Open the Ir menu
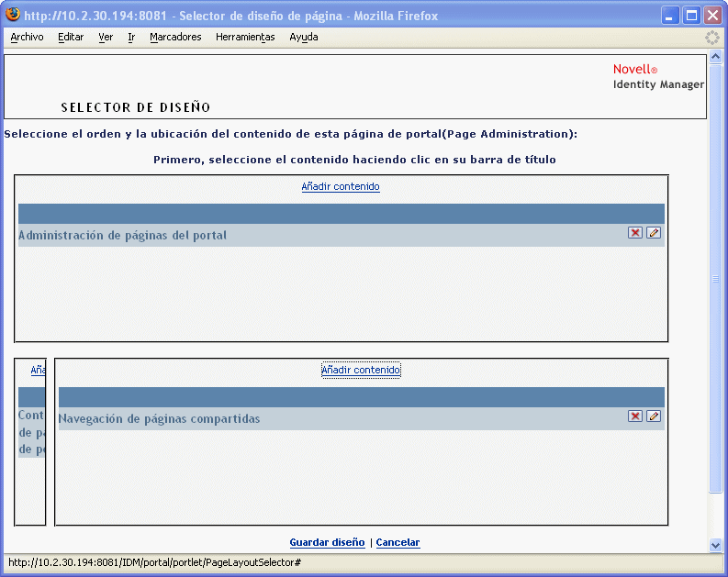Viewport: 728px width, 577px height. click(131, 37)
